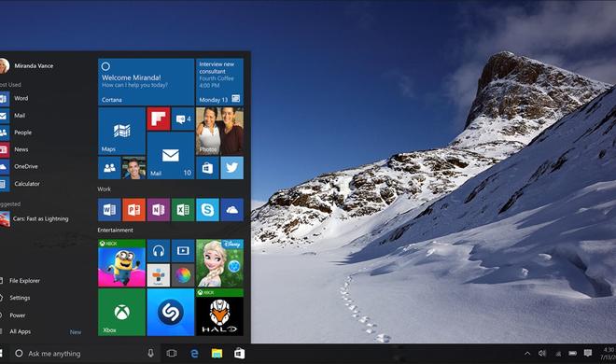Open the Store from taskbar
616x364 pixels.
(239, 354)
